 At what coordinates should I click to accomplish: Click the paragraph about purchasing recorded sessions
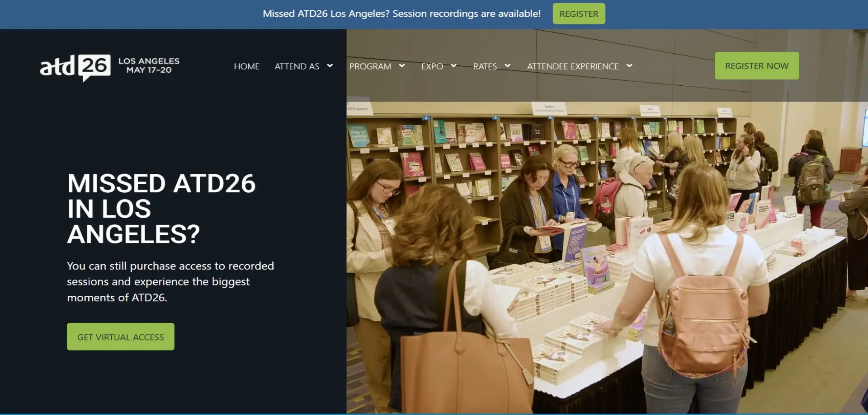tap(170, 282)
